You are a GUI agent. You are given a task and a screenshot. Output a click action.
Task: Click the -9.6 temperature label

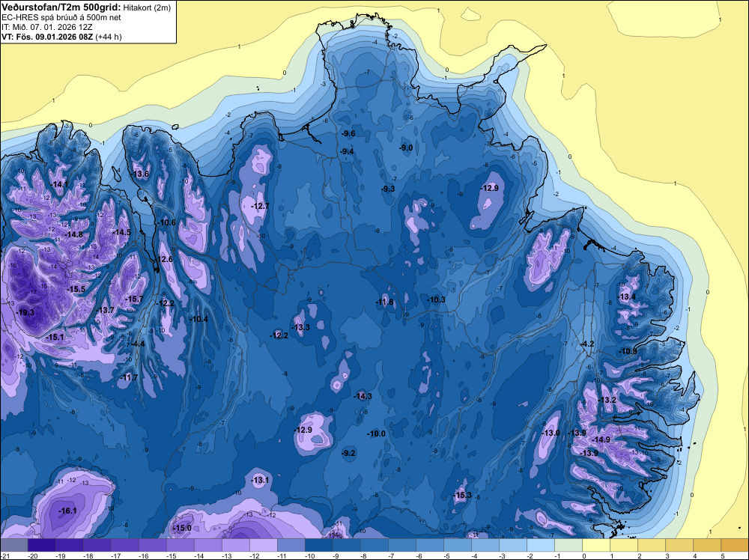tap(349, 134)
